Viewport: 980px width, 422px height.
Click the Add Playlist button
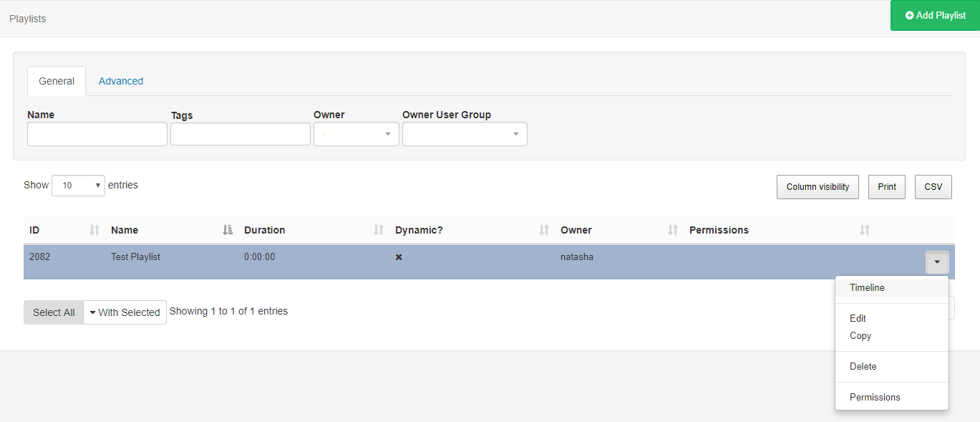pos(935,16)
